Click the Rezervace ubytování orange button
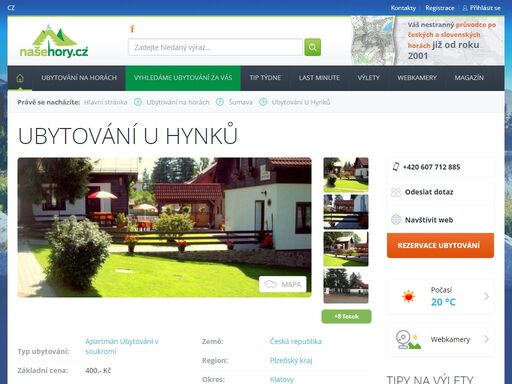Screen dimensions: 512x384 coord(440,245)
